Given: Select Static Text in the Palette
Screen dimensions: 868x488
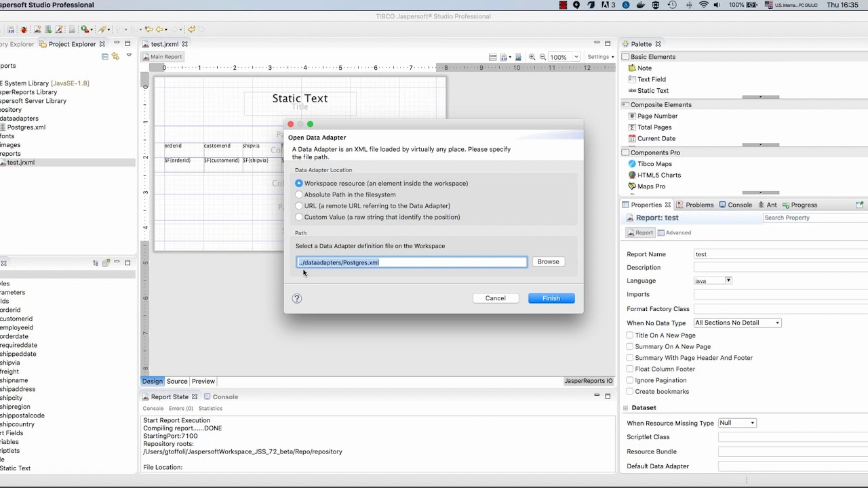Looking at the screenshot, I should point(648,91).
